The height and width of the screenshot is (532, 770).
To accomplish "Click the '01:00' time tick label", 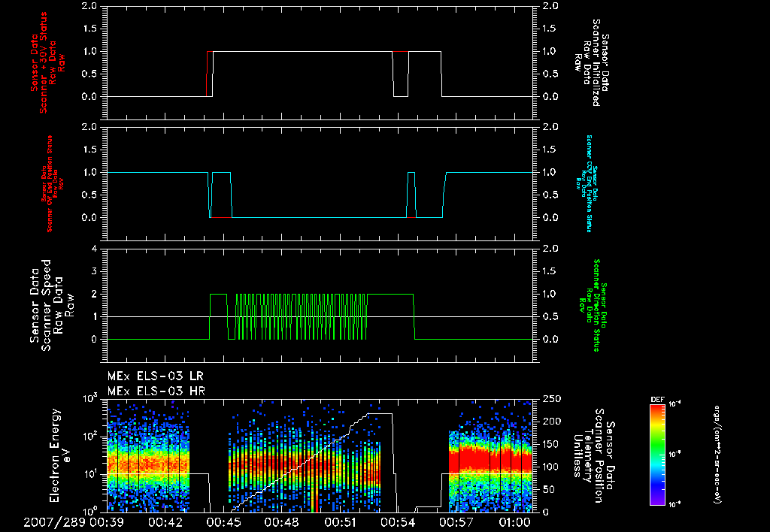I will click(x=514, y=522).
